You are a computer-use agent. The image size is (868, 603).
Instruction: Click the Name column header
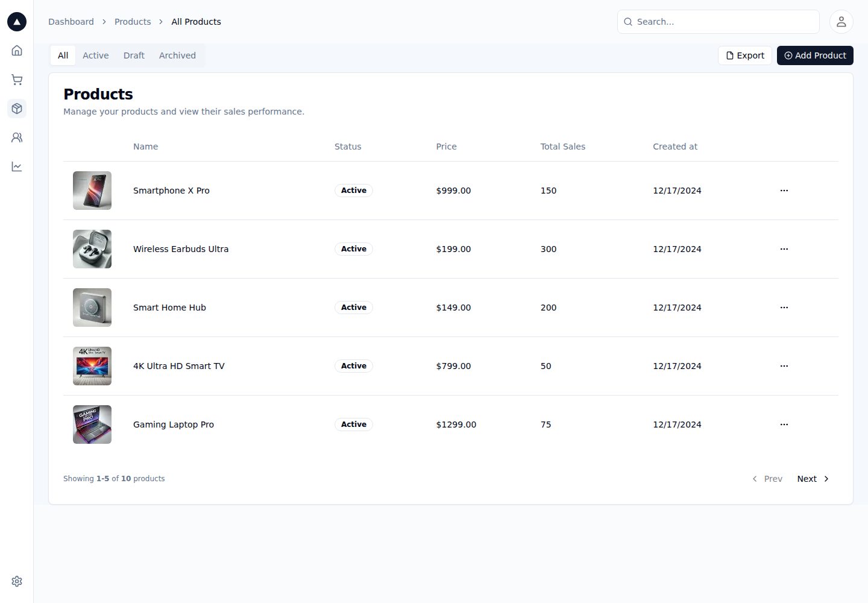[x=145, y=147]
